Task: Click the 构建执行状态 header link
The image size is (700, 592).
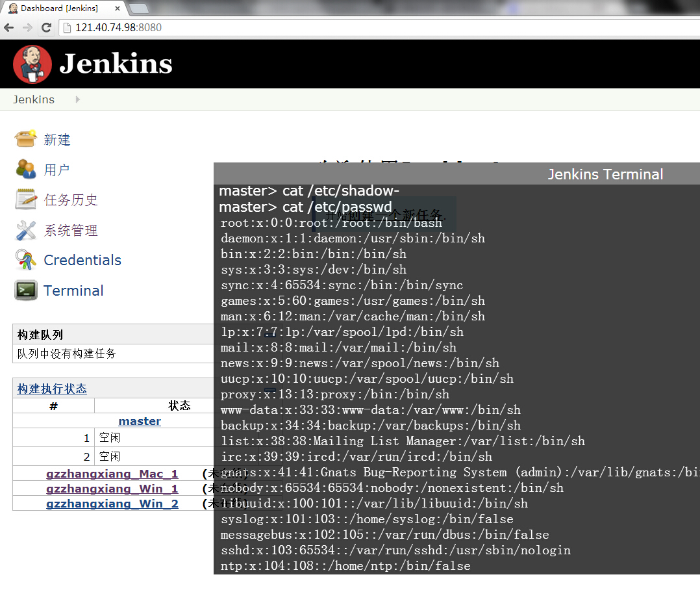Action: point(52,389)
